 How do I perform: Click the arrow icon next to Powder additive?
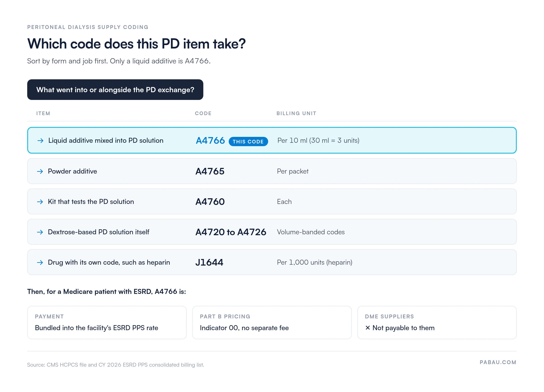(40, 172)
